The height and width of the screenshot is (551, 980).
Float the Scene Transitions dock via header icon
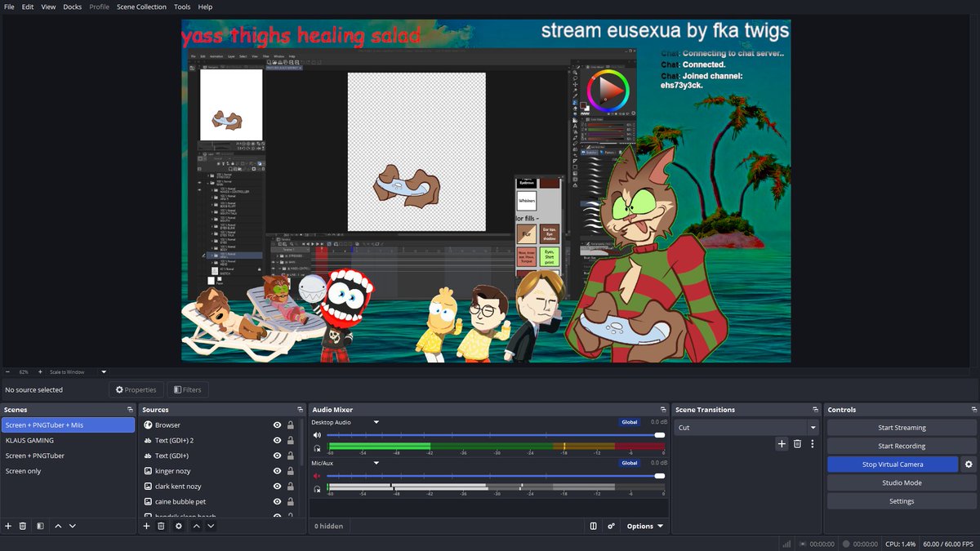816,410
